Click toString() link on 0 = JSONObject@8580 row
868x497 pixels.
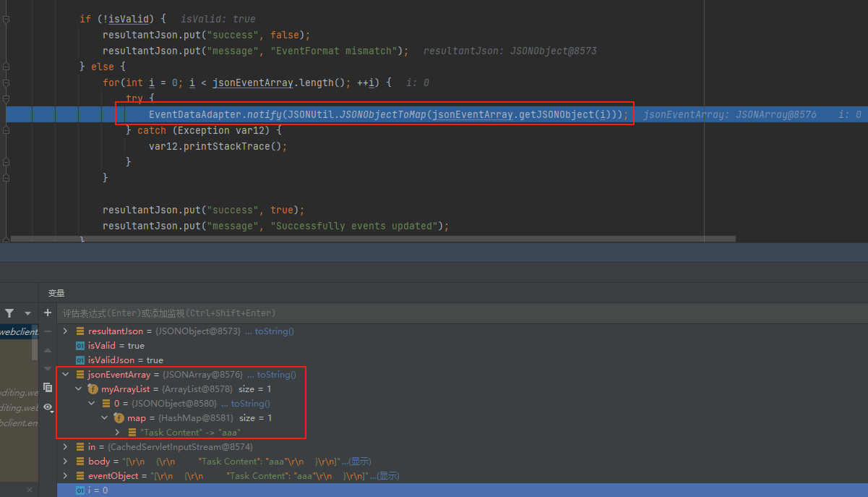[x=251, y=404]
